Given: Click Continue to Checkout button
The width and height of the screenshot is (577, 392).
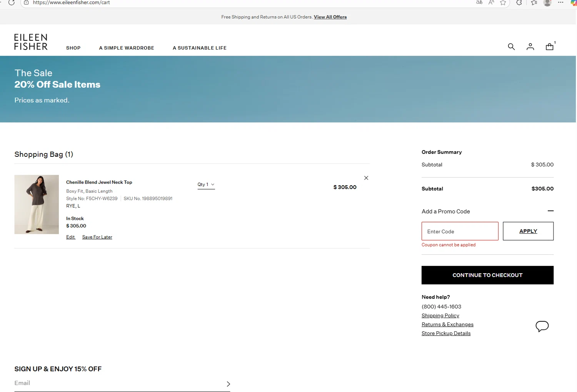Looking at the screenshot, I should 487,275.
